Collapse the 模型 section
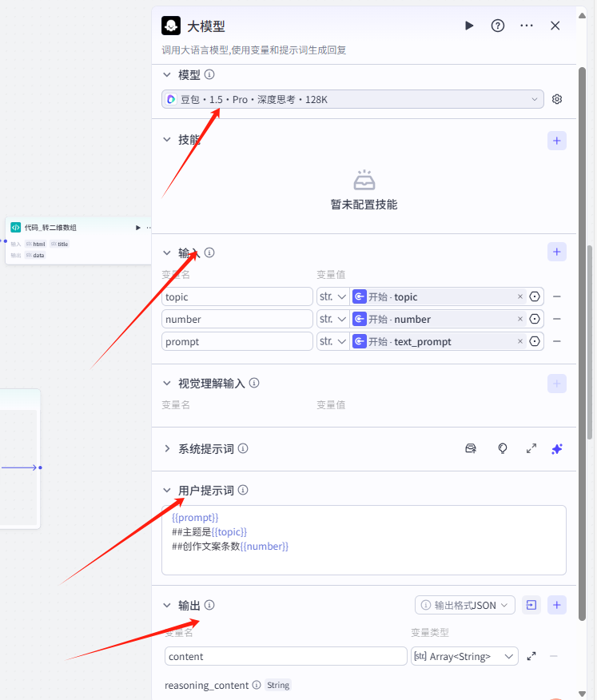 (167, 74)
